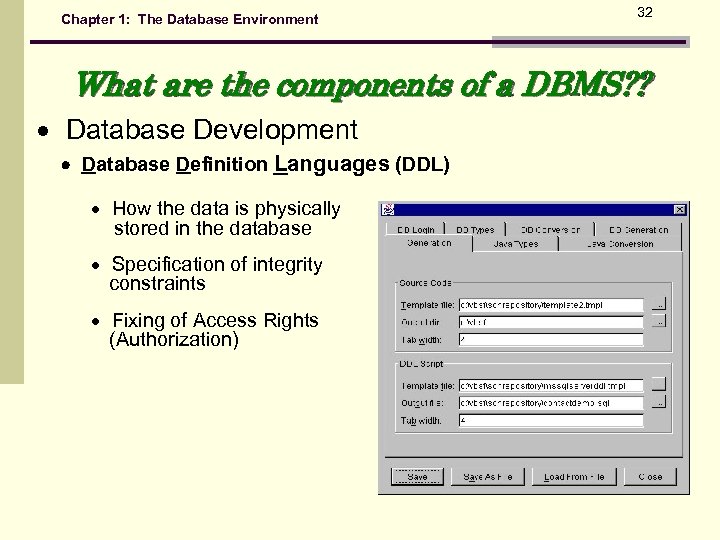Browse for DDL Script output file
Image resolution: width=720 pixels, height=540 pixels.
pyautogui.click(x=659, y=402)
